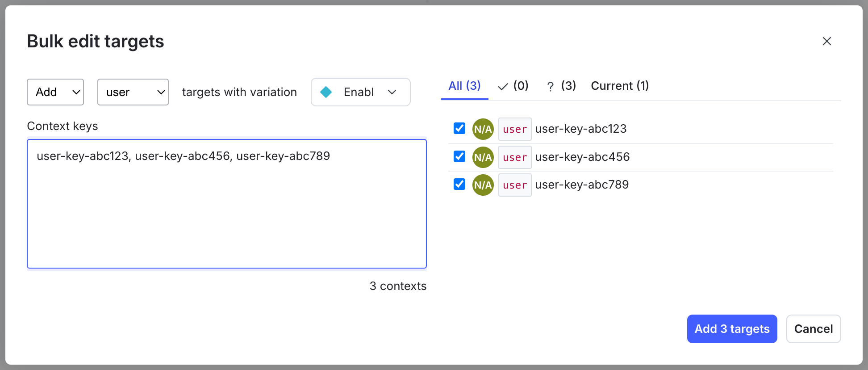Click the Context keys label
Screen dimensions: 868x370
click(63, 126)
